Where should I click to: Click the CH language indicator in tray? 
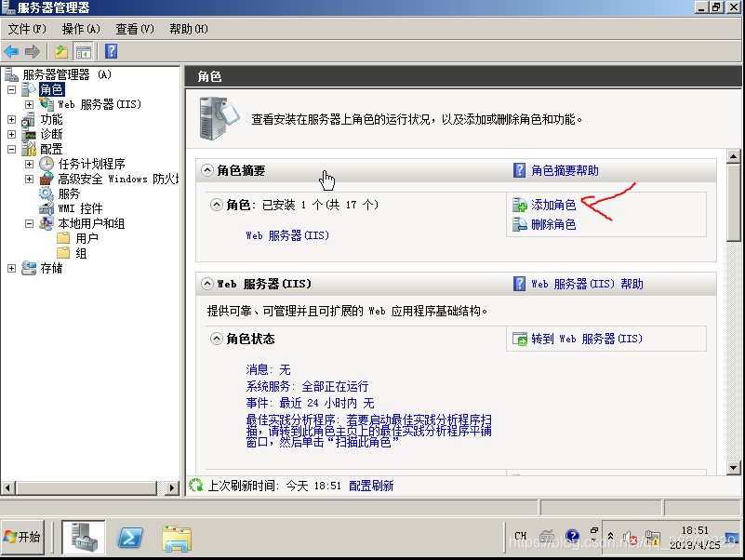click(x=521, y=536)
